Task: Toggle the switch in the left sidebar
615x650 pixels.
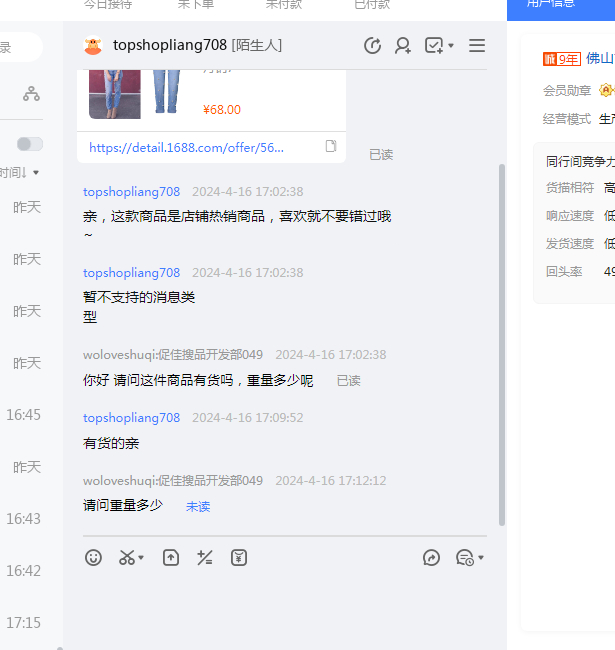Action: (30, 144)
